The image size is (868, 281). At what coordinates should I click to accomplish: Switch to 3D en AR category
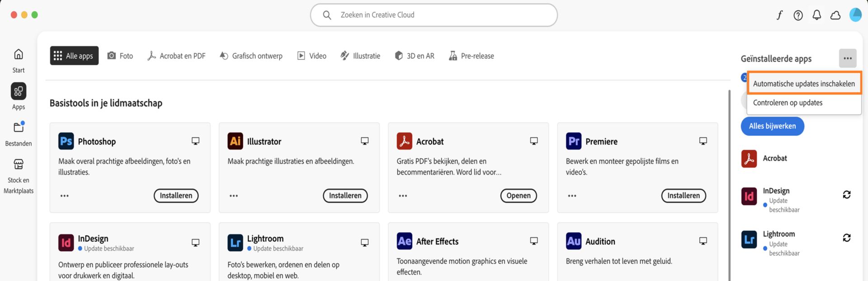[x=415, y=56]
